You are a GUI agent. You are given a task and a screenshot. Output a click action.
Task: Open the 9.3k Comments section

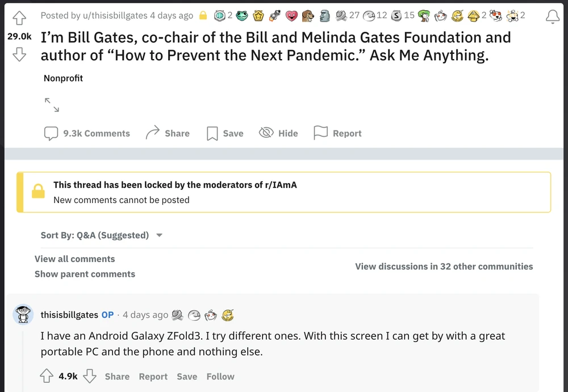pyautogui.click(x=87, y=133)
